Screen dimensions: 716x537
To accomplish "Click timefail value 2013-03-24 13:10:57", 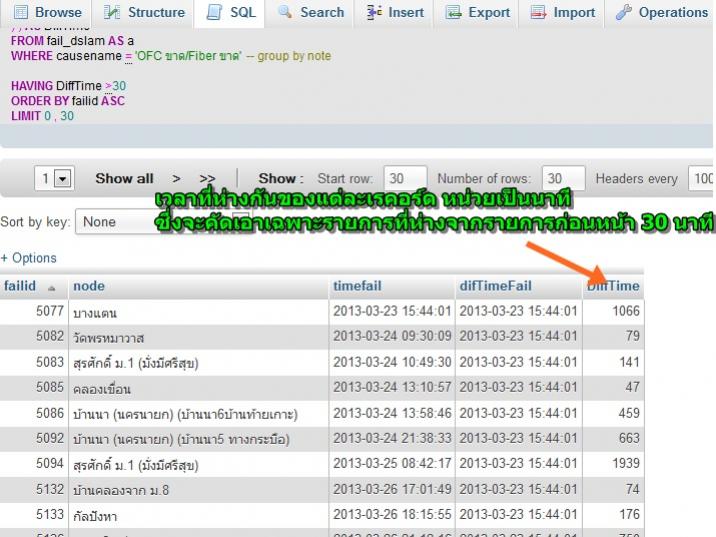I will coord(392,387).
